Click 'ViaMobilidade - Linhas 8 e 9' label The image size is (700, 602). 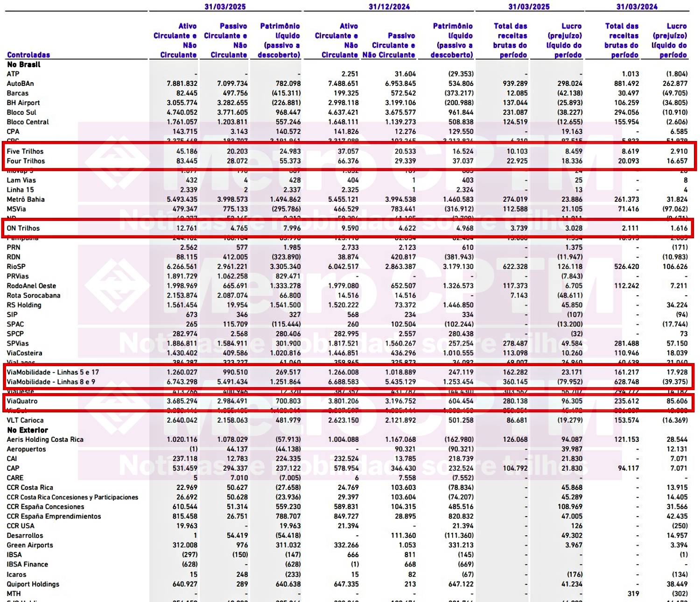51,382
